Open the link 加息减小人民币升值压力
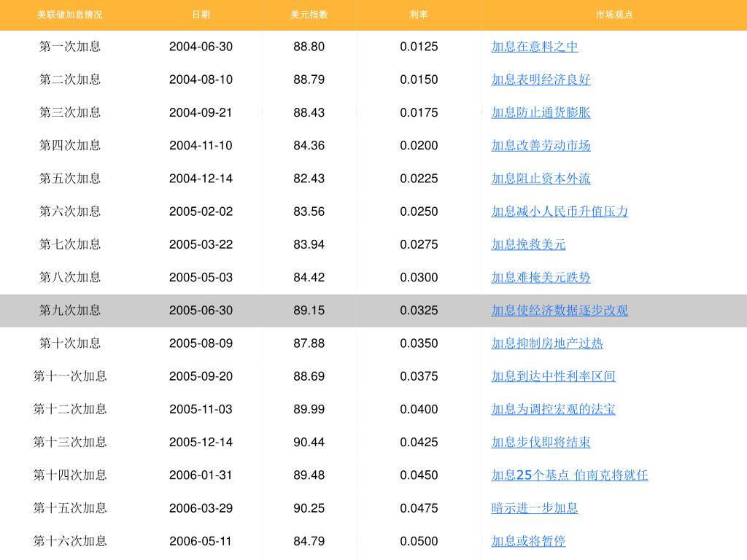The image size is (747, 560). coord(560,211)
